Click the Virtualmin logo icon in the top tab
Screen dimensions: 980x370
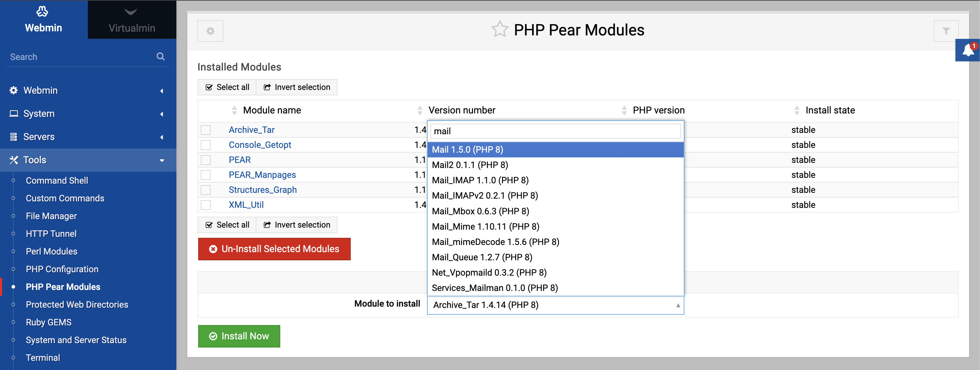[x=130, y=12]
